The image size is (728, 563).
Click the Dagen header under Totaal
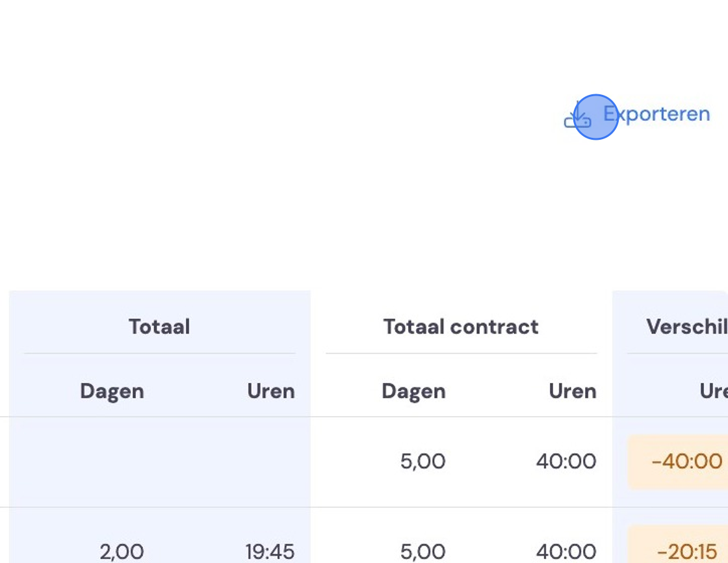[x=112, y=391]
